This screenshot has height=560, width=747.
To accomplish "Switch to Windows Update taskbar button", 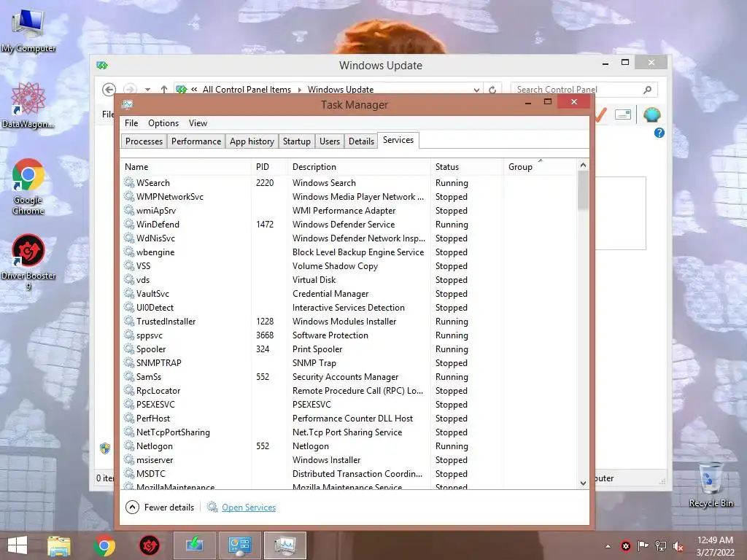I will pos(194,545).
